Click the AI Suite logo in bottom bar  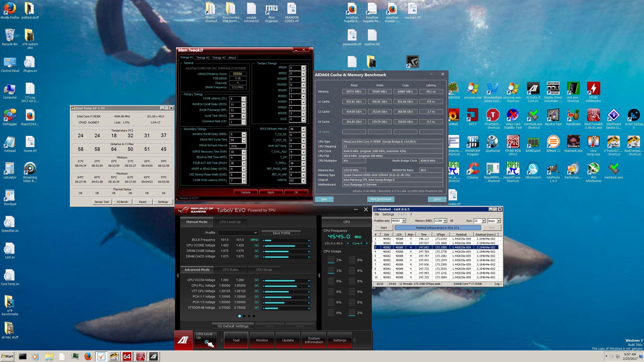183,340
